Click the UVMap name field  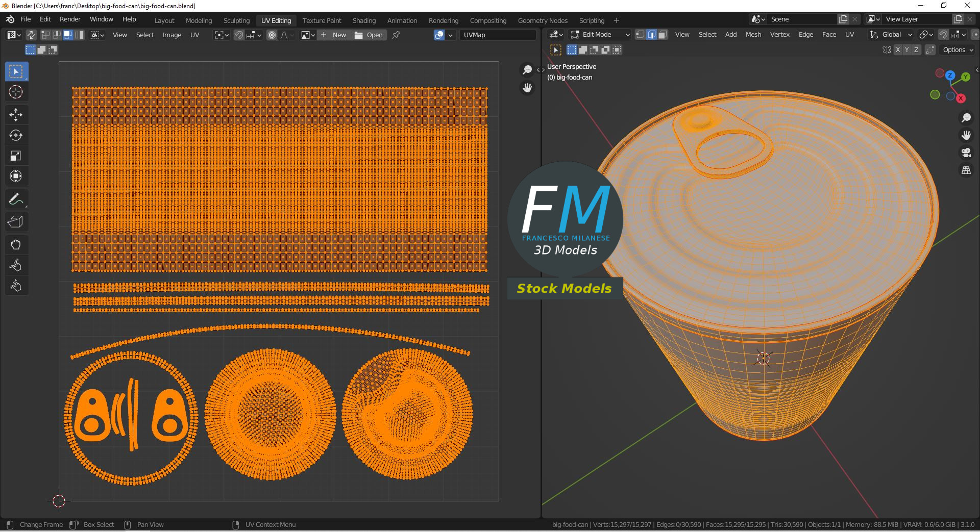pyautogui.click(x=497, y=35)
